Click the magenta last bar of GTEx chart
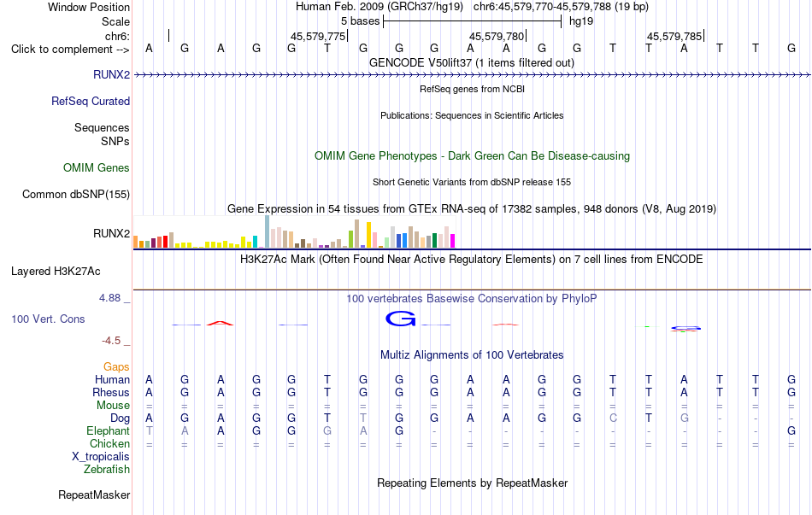 tap(453, 241)
